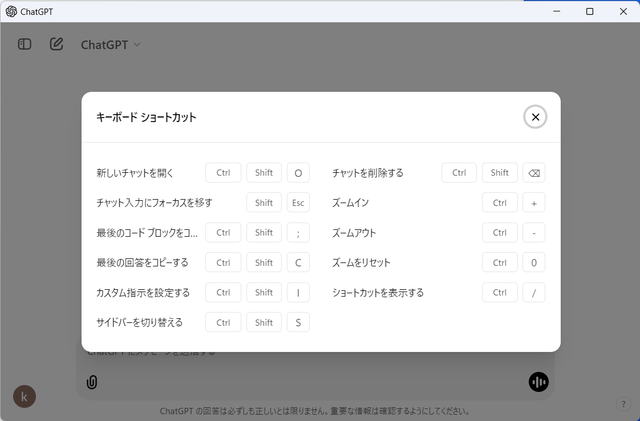The width and height of the screenshot is (640, 421).
Task: Click Shift key in 最後の回答をコピーする row
Action: coord(264,263)
